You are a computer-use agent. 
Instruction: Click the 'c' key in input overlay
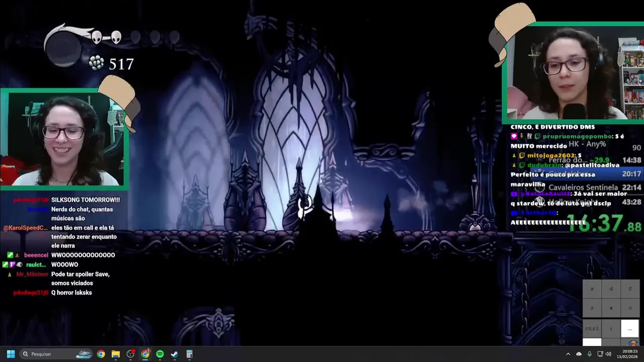click(x=630, y=308)
